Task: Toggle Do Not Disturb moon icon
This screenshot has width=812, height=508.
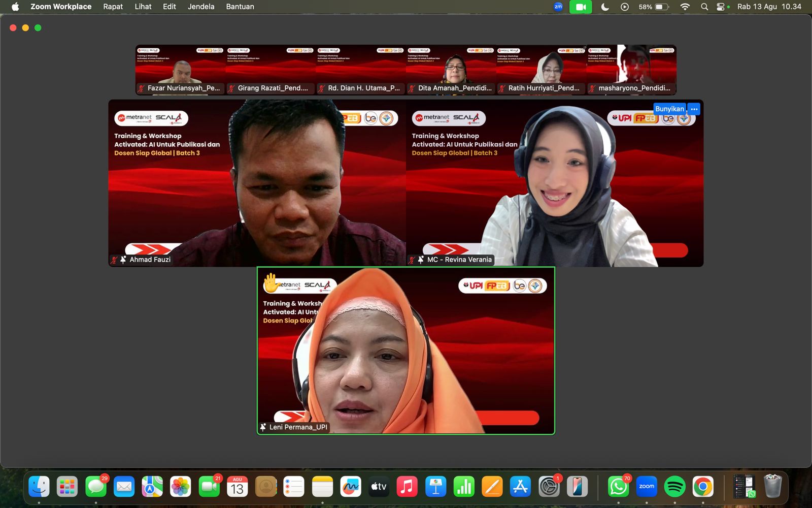Action: (x=605, y=7)
